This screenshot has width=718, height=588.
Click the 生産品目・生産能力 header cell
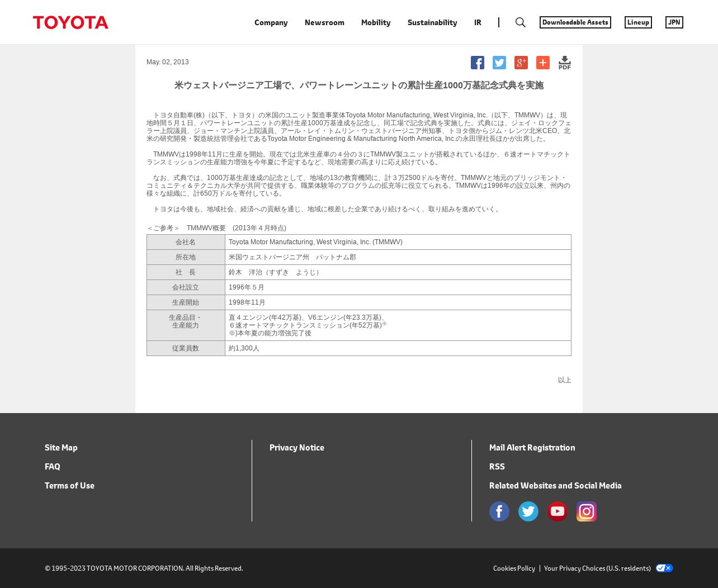point(186,325)
